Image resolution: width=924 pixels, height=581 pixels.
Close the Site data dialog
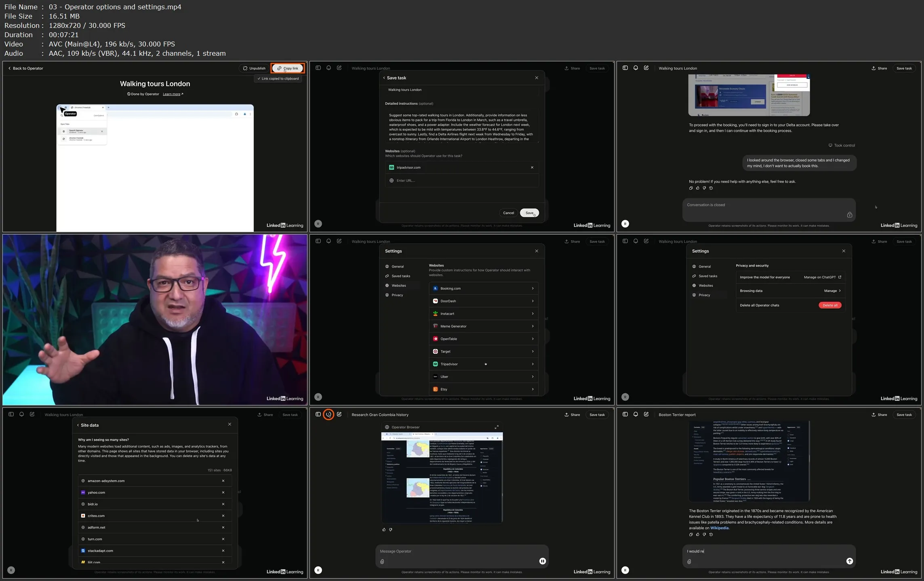(229, 424)
